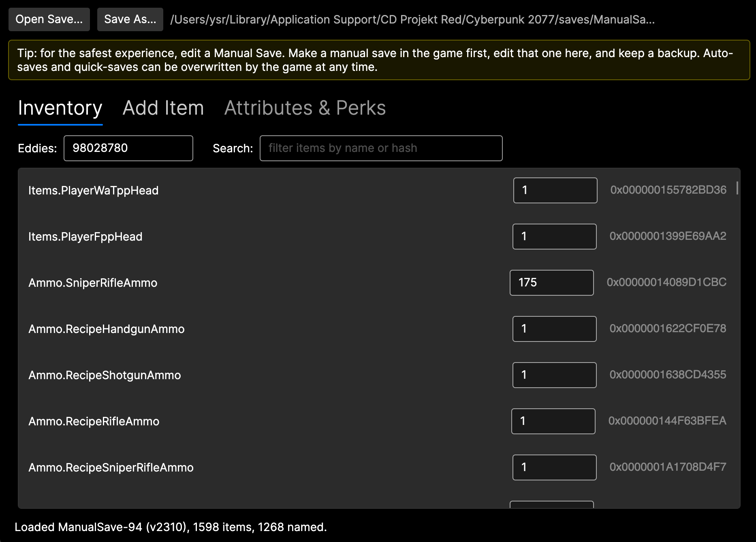Click hash 0x00000014089D1CBC
This screenshot has height=542, width=756.
[x=667, y=282]
